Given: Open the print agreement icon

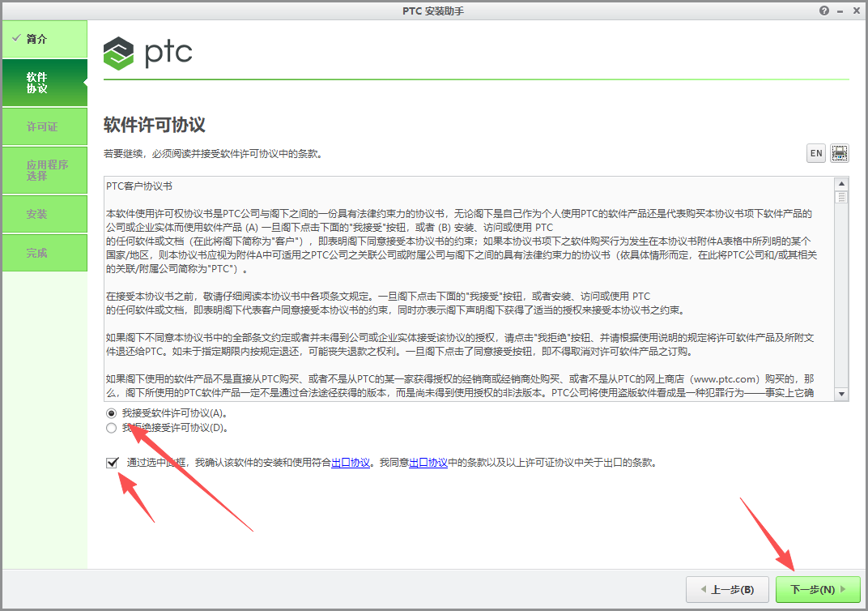Looking at the screenshot, I should pos(839,153).
